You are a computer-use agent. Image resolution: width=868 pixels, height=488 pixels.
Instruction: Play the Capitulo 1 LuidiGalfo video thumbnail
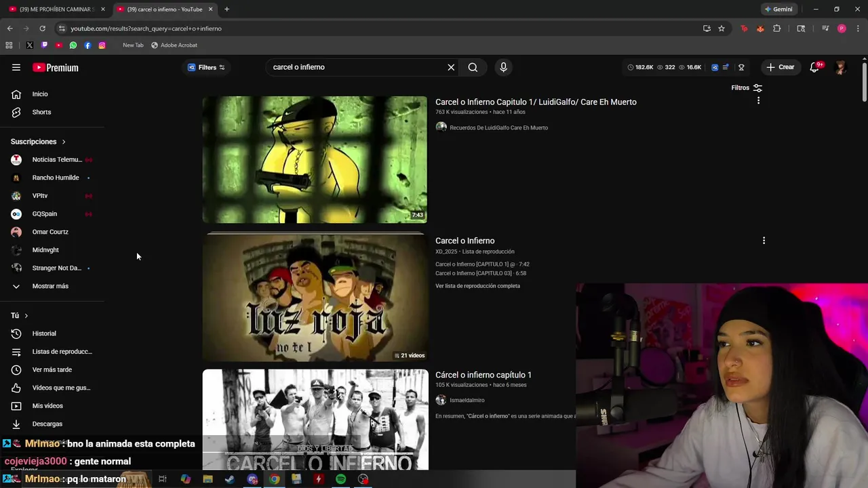[315, 159]
